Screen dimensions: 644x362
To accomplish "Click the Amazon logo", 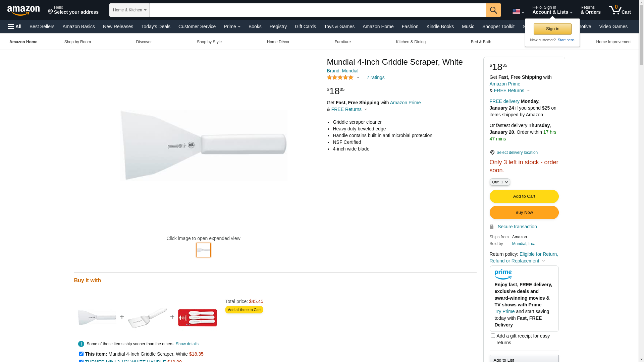I will [x=23, y=10].
